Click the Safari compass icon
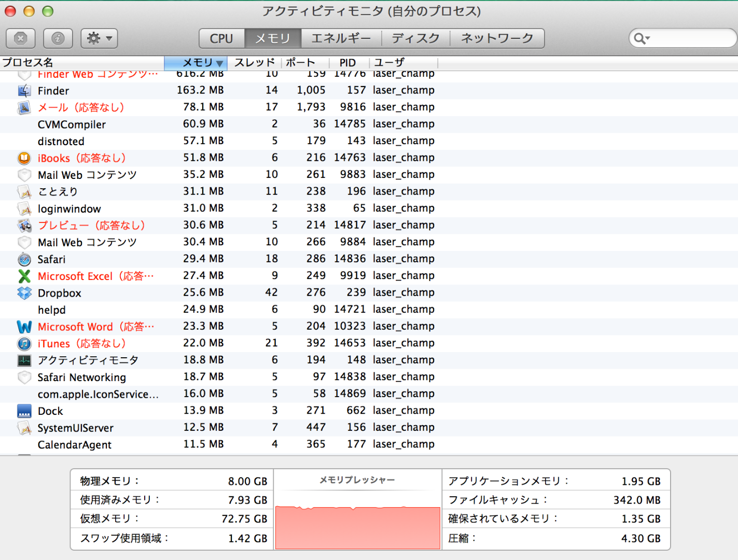 [x=24, y=259]
